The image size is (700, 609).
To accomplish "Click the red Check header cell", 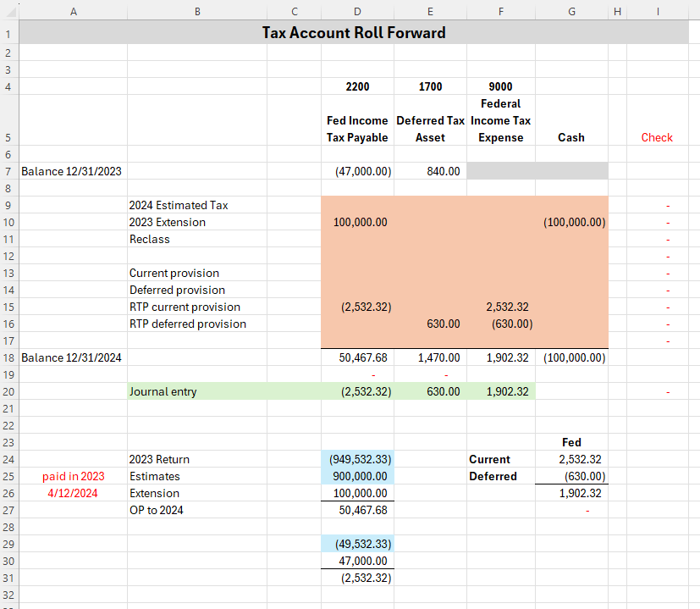I will [x=656, y=137].
